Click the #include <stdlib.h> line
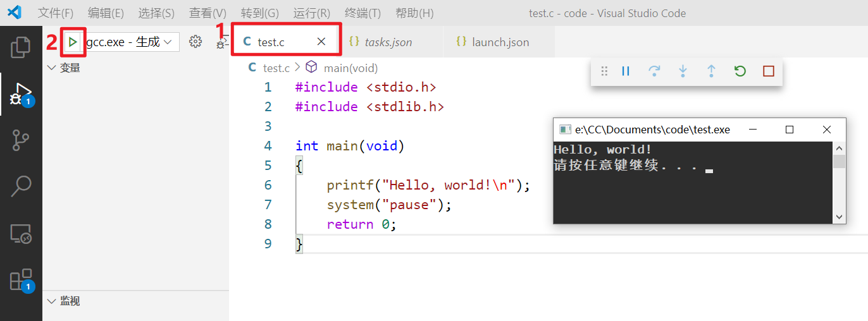The image size is (868, 321). click(x=369, y=107)
